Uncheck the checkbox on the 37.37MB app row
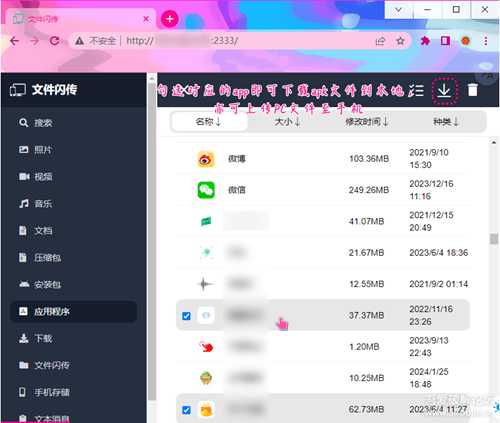Image resolution: width=500 pixels, height=423 pixels. [x=187, y=316]
